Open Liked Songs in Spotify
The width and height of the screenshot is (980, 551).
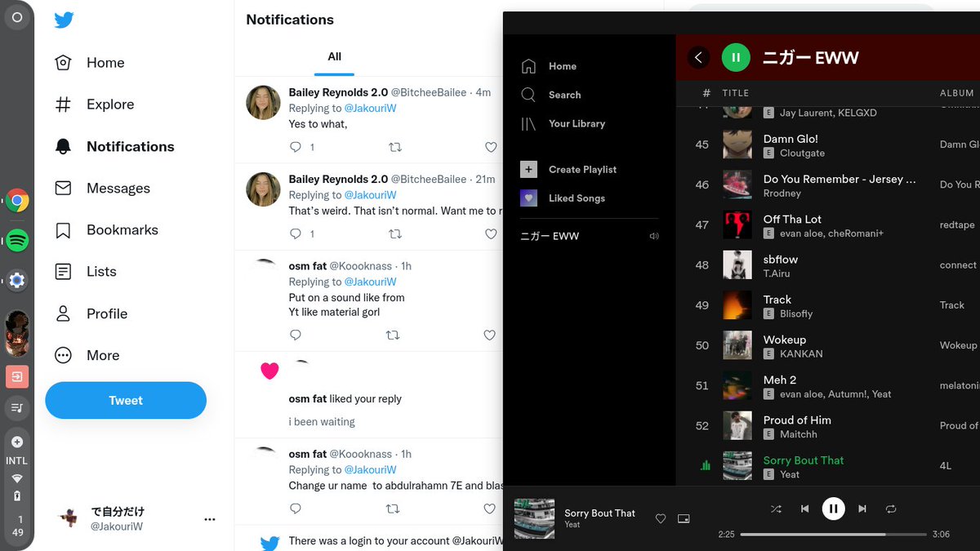coord(563,198)
